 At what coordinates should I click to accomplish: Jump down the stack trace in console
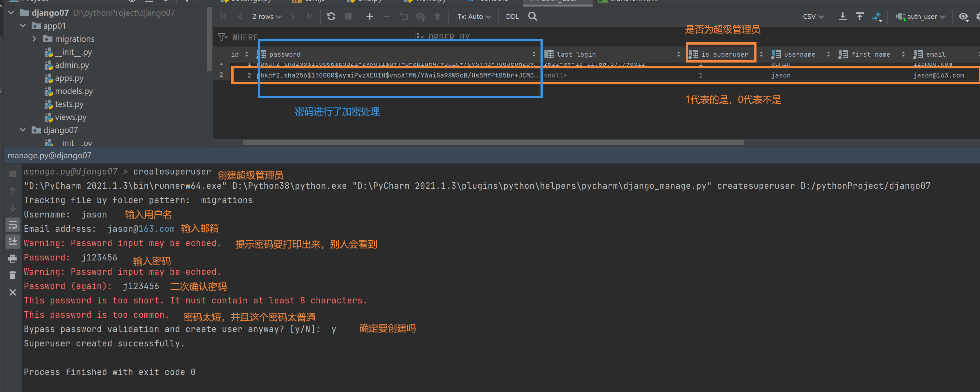click(13, 208)
